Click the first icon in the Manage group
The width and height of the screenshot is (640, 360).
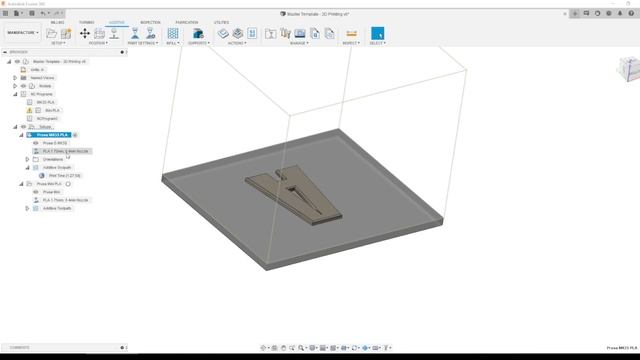(270, 33)
